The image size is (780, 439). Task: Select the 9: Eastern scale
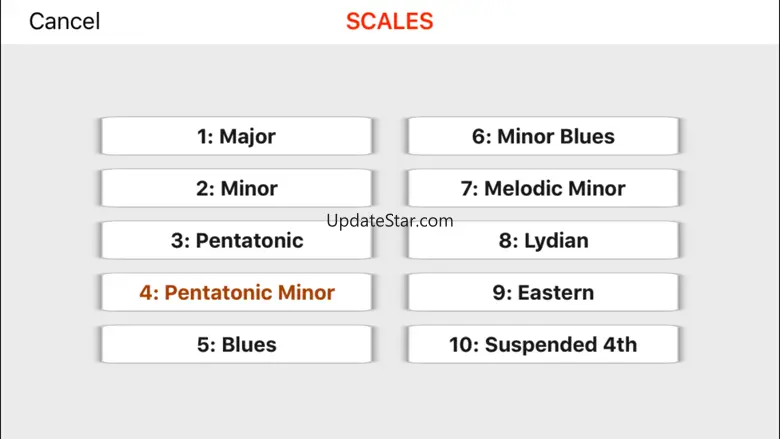tap(543, 292)
